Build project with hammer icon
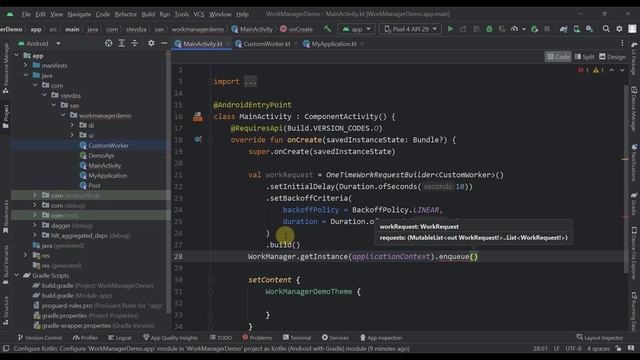 coord(327,29)
